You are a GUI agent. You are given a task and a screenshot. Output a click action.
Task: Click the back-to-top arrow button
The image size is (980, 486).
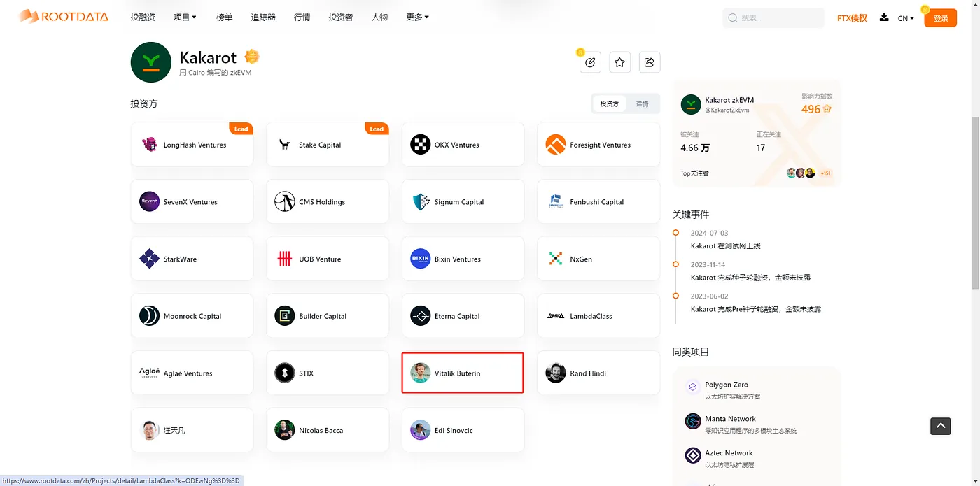(x=941, y=426)
